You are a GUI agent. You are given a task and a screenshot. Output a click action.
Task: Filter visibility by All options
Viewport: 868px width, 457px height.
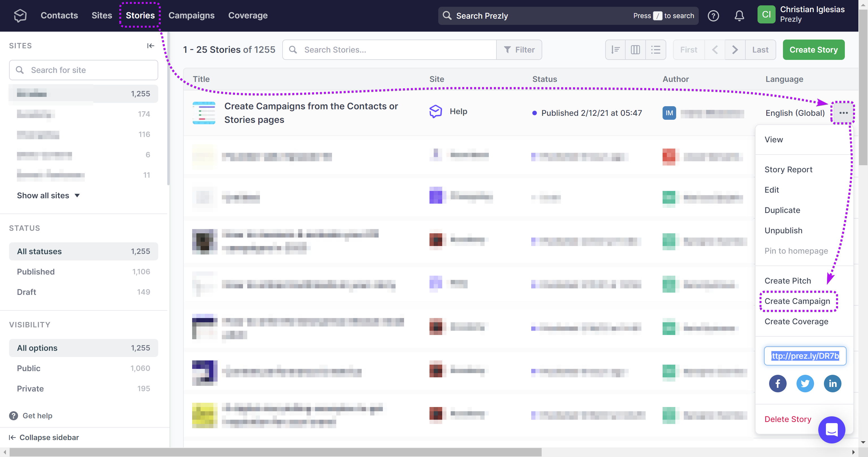pos(84,348)
